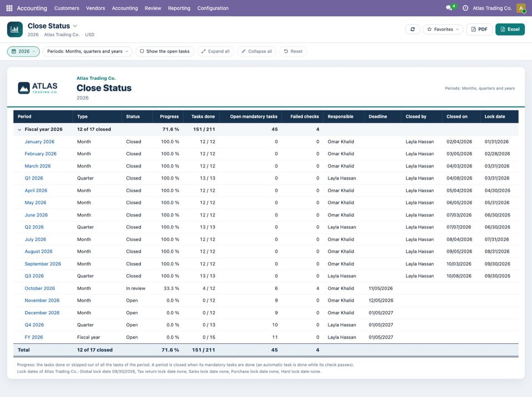Click the Accounting app name in the navbar
Viewport: 532px width, 397px height.
tap(32, 8)
